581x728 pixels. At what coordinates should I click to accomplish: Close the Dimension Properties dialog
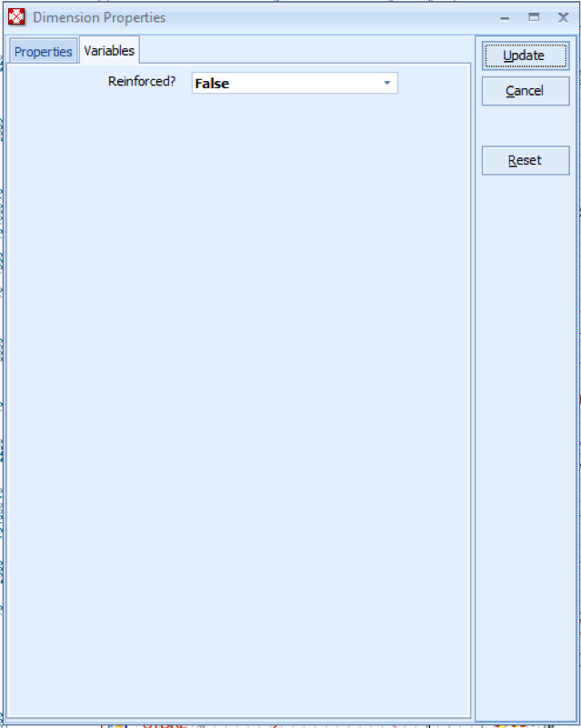coord(563,17)
